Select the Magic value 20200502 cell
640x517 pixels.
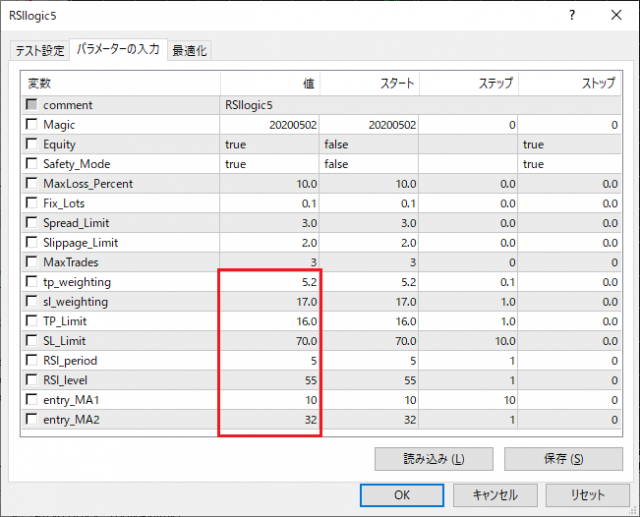click(x=269, y=125)
